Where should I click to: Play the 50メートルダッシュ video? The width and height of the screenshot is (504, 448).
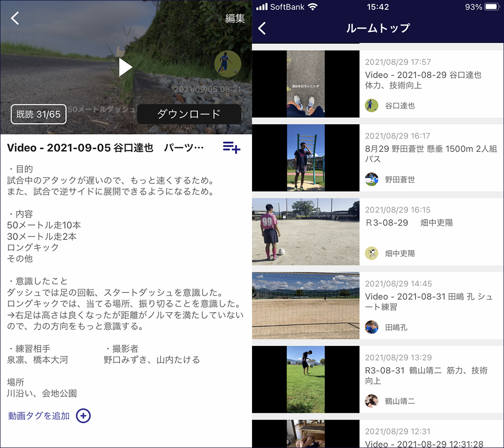pyautogui.click(x=125, y=67)
